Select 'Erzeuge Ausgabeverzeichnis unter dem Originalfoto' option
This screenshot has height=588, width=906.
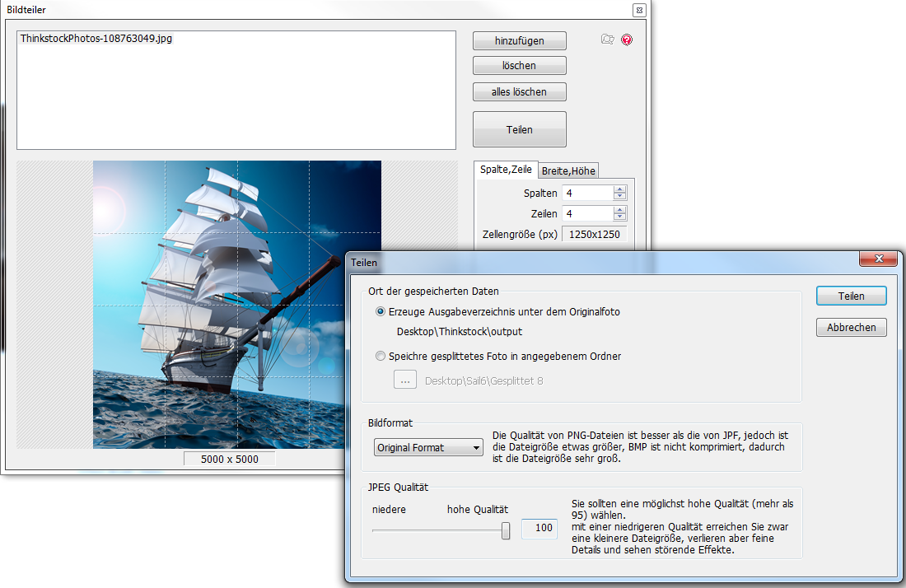click(x=380, y=312)
